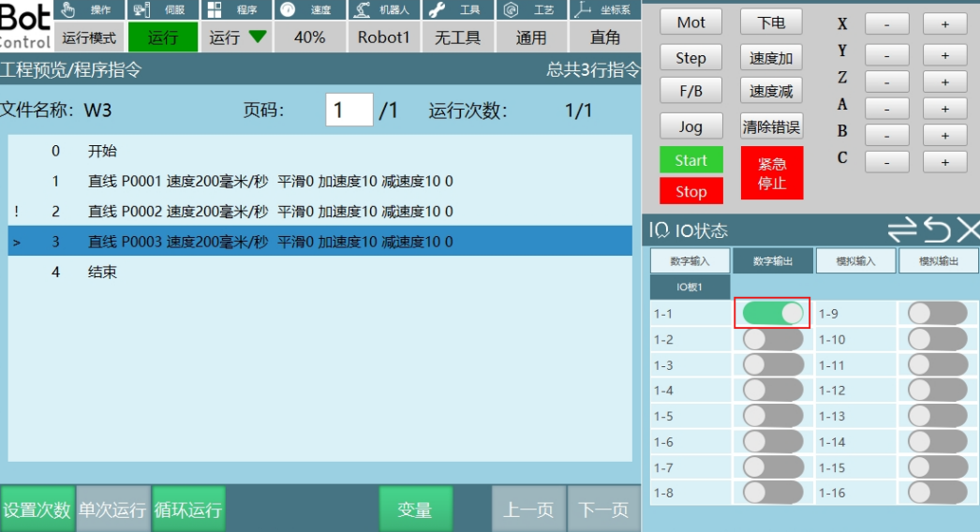Click the IO panel undo arrow icon
The image size is (980, 532).
937,229
